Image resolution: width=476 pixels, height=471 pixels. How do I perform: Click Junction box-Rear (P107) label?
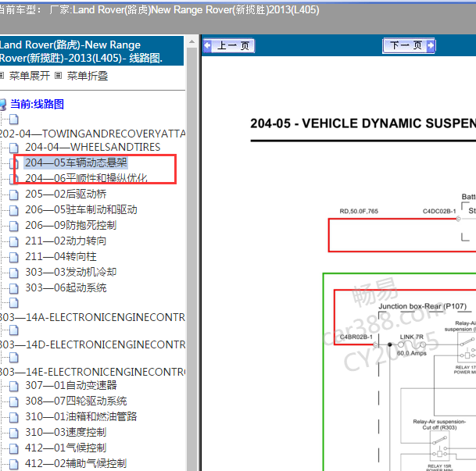pos(422,306)
